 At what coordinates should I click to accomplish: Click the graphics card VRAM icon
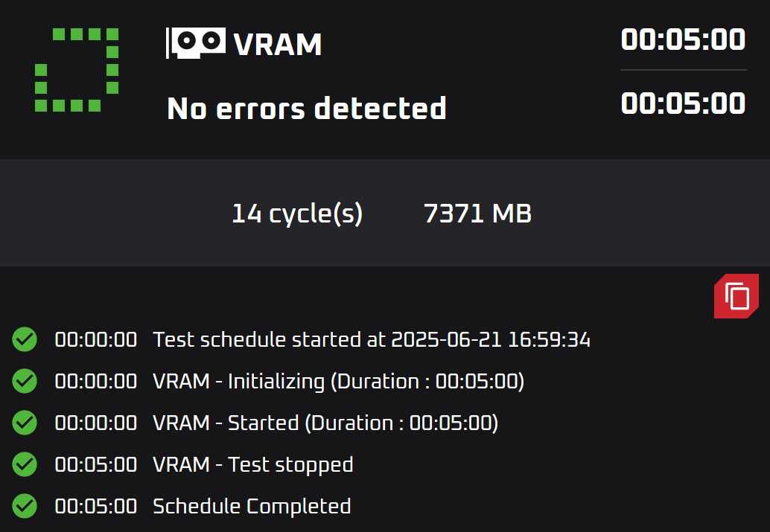click(x=196, y=42)
